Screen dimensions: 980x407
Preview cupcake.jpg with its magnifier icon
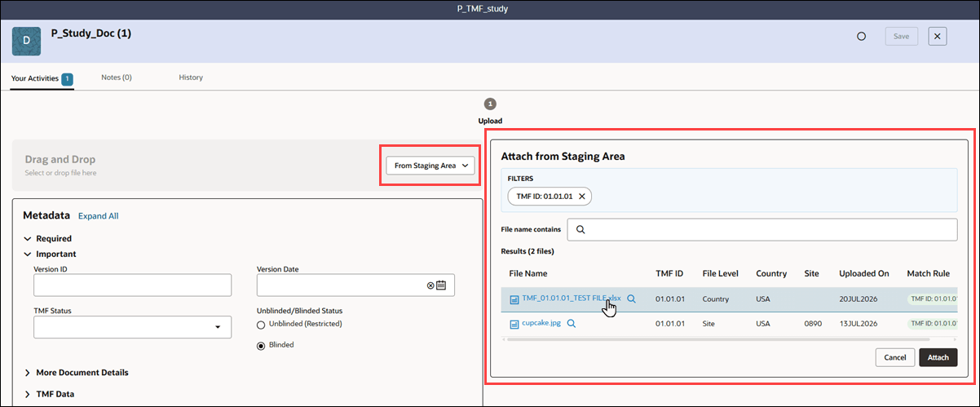(x=572, y=323)
